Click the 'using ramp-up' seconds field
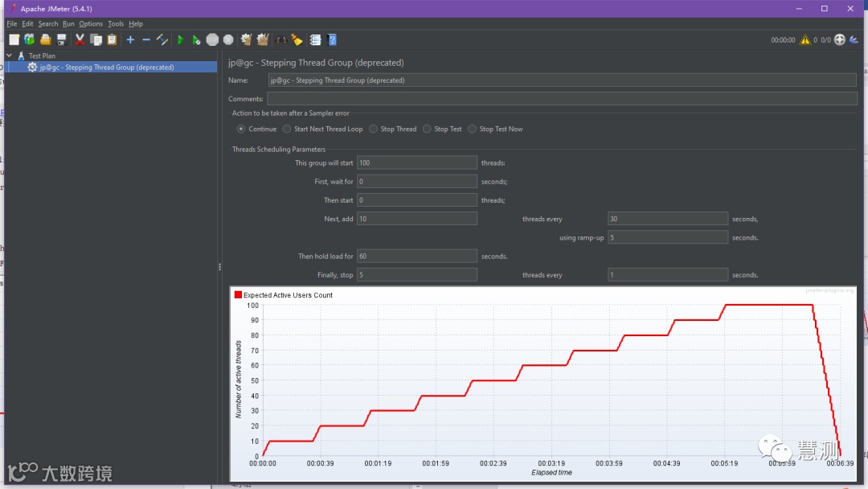The width and height of the screenshot is (868, 489). click(x=668, y=237)
